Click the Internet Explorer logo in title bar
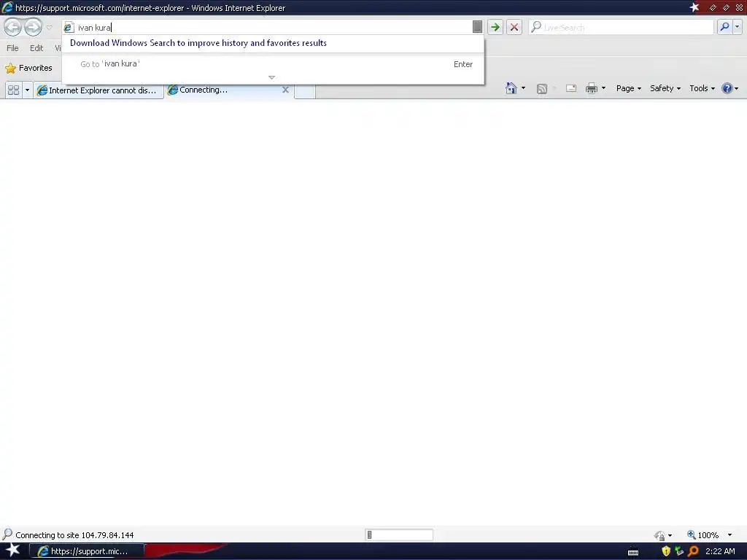This screenshot has width=747, height=560. click(7, 7)
